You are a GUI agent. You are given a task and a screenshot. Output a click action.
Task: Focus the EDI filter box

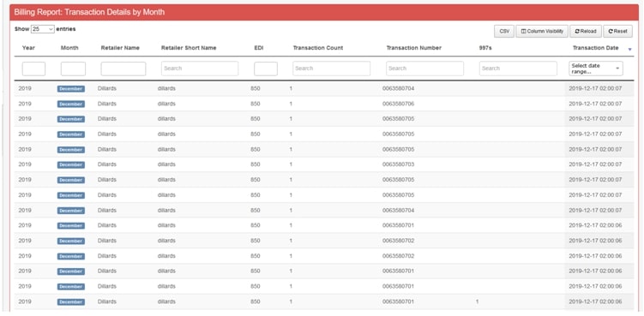(266, 69)
